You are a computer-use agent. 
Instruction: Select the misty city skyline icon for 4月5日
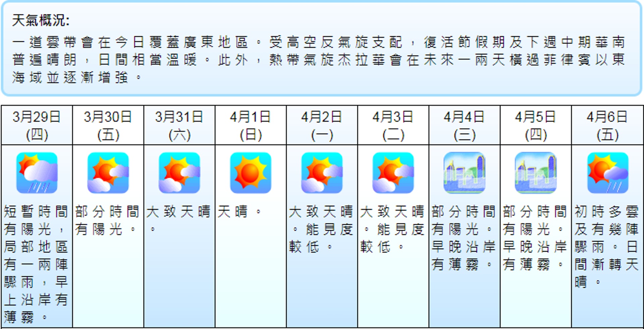click(536, 173)
